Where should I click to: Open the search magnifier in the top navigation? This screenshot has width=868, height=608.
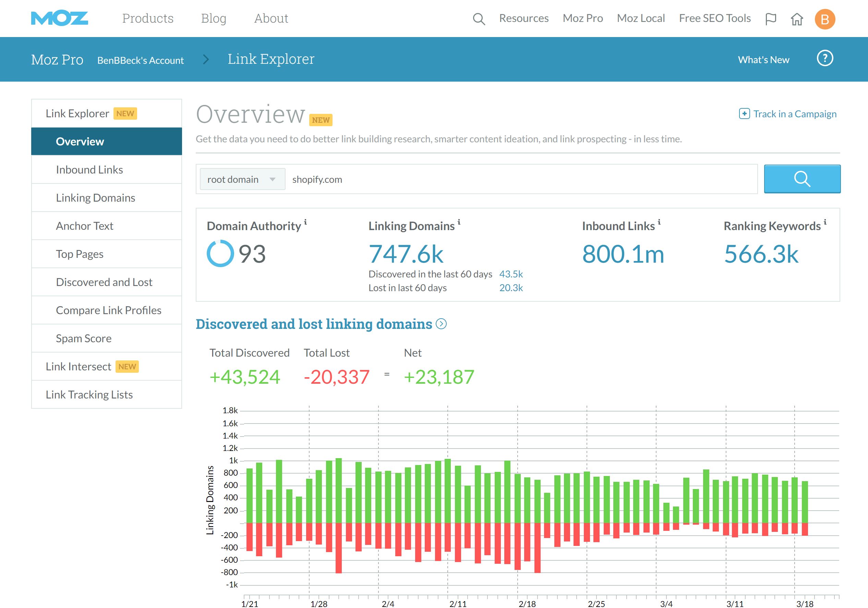(x=479, y=18)
